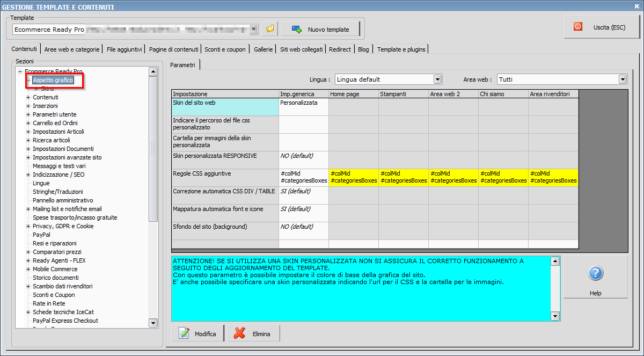This screenshot has height=356, width=644.
Task: Click the Elimina red X button
Action: coord(254,333)
